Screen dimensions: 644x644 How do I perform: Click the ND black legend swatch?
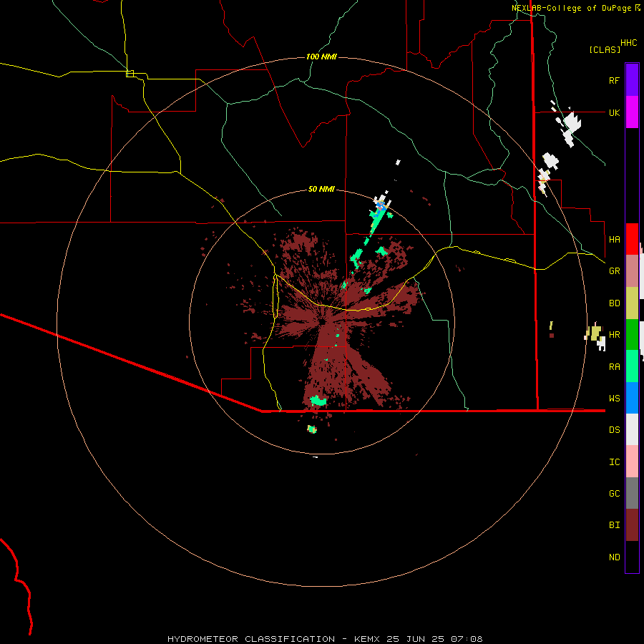(x=632, y=557)
